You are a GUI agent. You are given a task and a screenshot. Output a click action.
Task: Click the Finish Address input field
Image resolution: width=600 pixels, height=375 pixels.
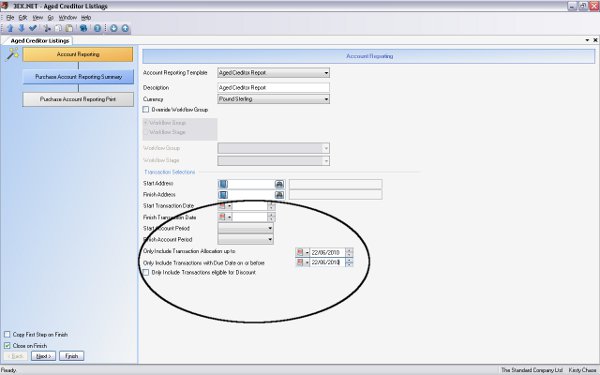point(251,195)
